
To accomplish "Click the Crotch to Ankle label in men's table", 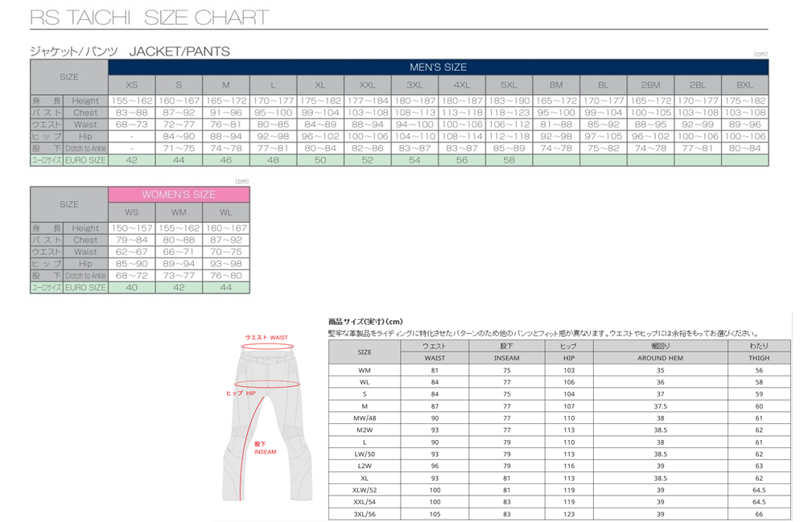I will 85,149.
